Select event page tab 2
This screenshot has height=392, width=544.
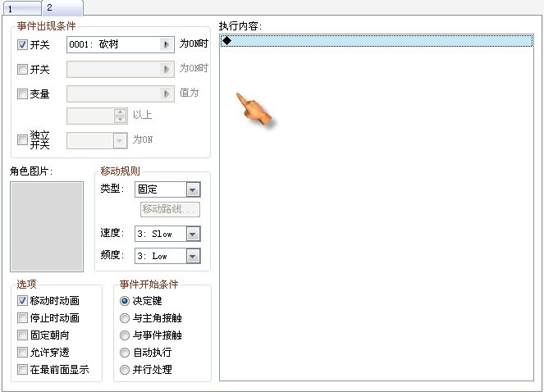pyautogui.click(x=62, y=7)
